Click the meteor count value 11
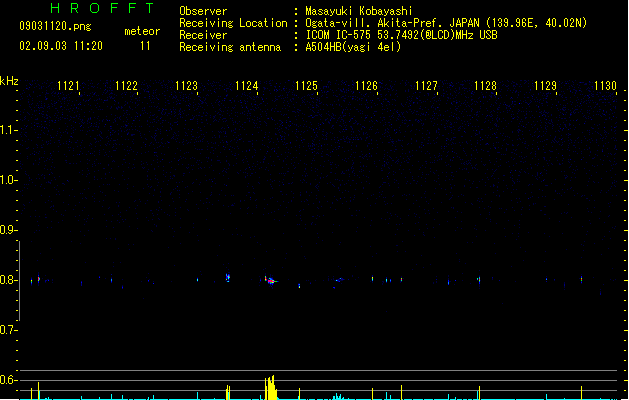This screenshot has width=629, height=400. pos(145,46)
